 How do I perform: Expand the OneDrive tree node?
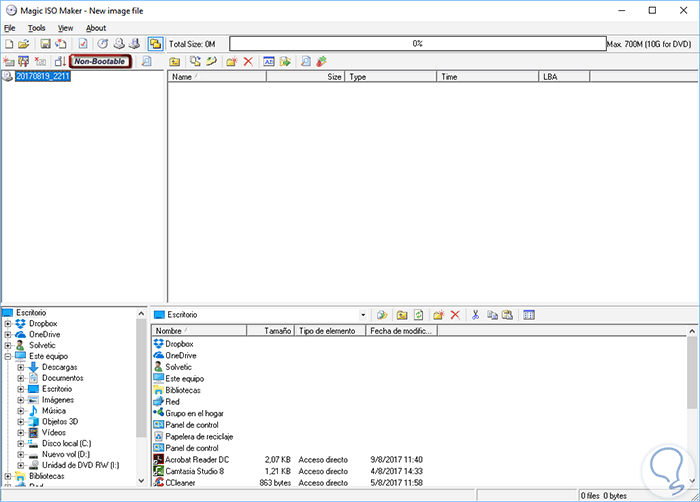point(8,334)
